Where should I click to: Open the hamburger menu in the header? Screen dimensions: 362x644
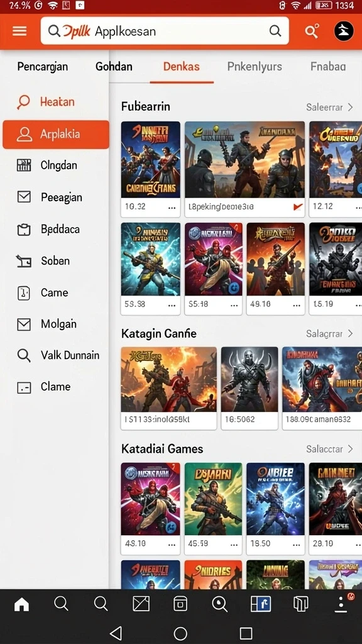click(19, 31)
